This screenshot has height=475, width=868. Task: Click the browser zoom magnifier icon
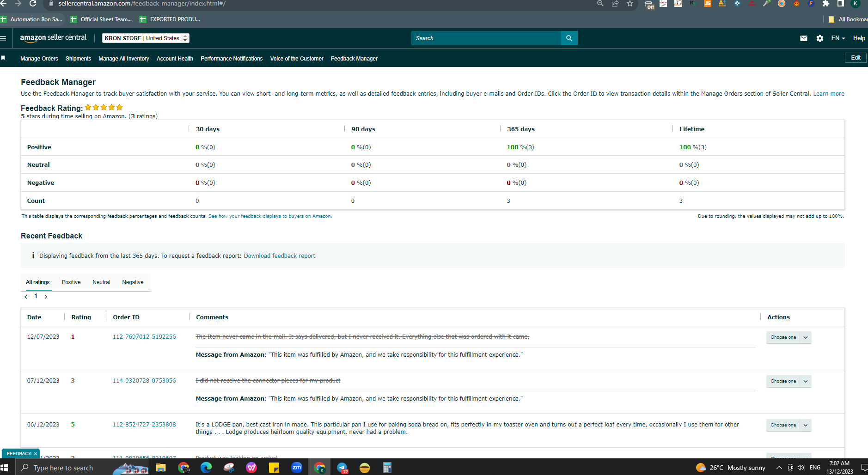[600, 4]
